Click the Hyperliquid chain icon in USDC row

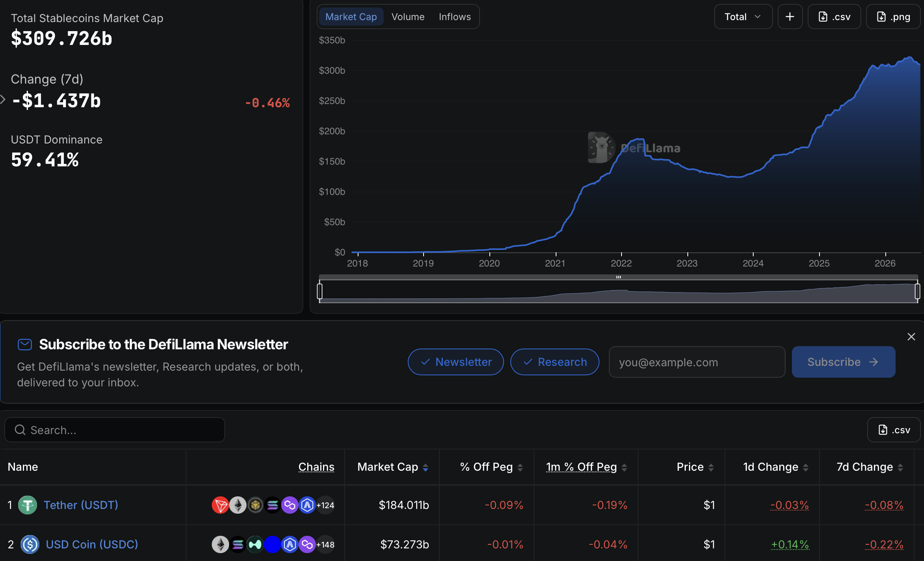255,544
